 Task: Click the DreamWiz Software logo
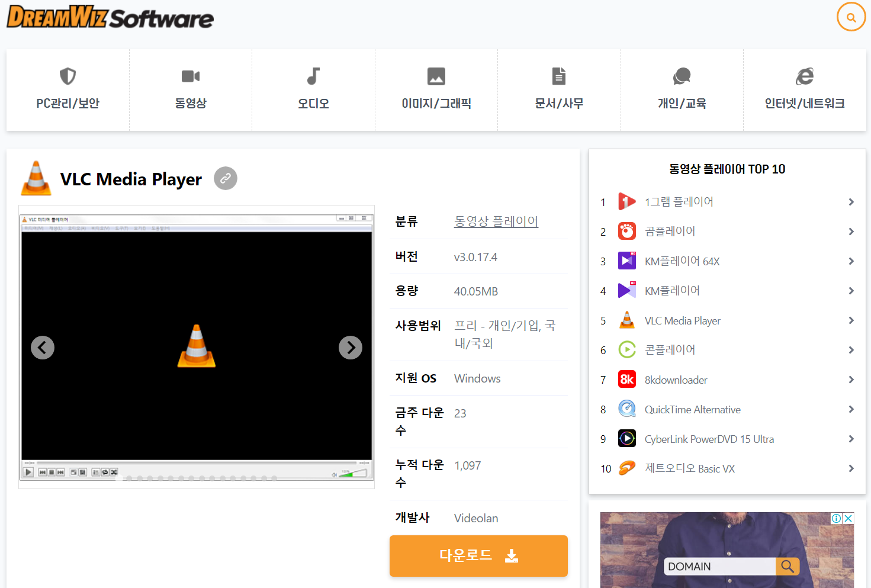pos(110,17)
